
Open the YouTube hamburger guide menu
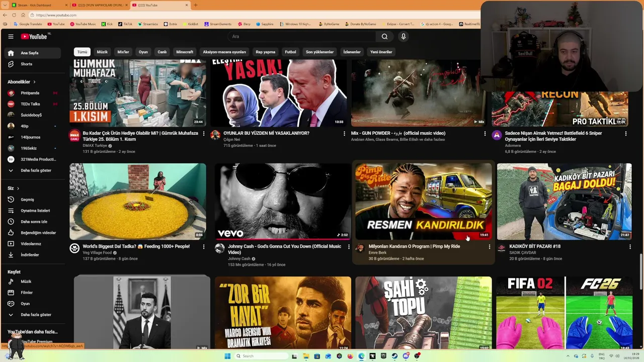(11, 36)
